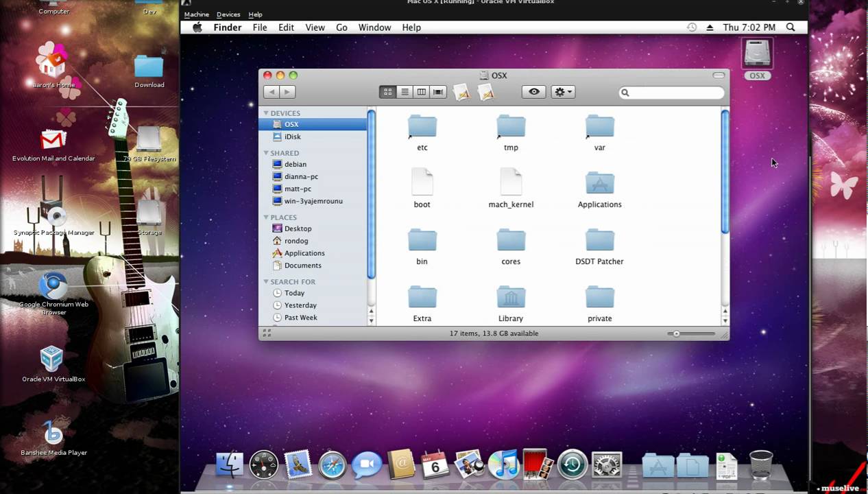Select the mach_kernel file

click(x=511, y=189)
